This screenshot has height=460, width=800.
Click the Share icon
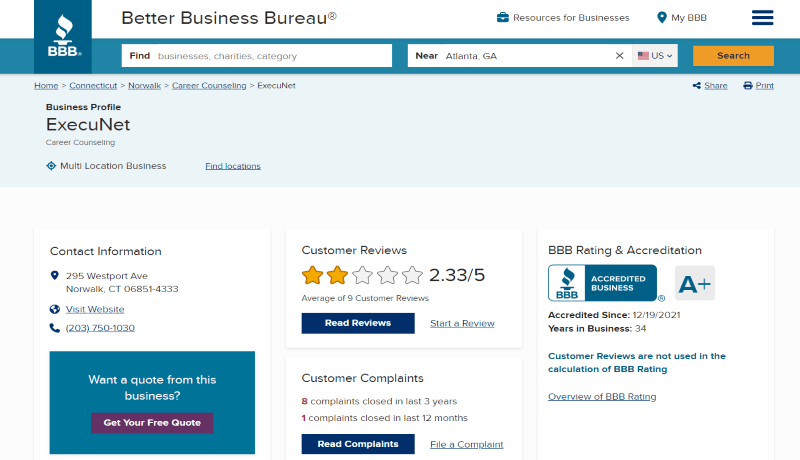[696, 86]
